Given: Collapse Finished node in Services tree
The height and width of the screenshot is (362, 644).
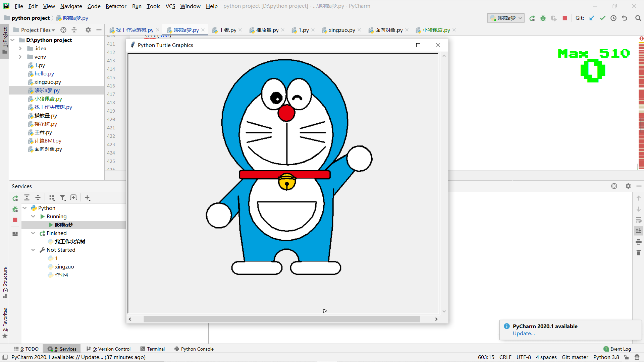Looking at the screenshot, I should pyautogui.click(x=33, y=233).
